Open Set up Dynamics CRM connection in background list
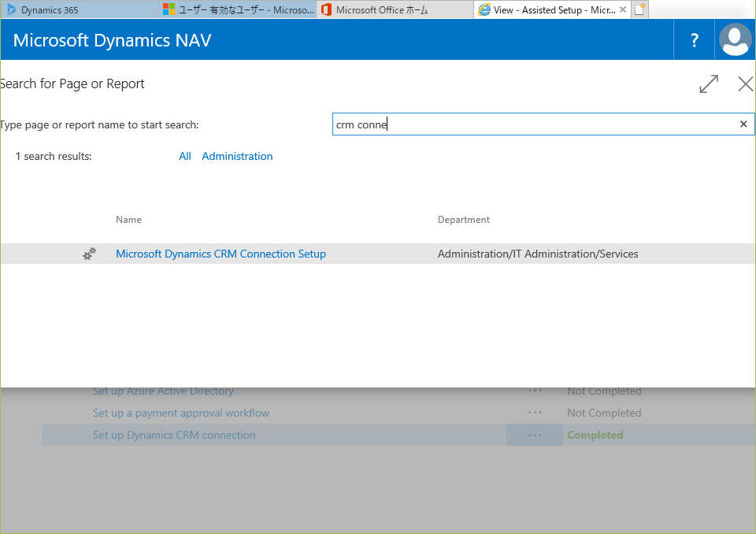The image size is (756, 534). coord(174,435)
